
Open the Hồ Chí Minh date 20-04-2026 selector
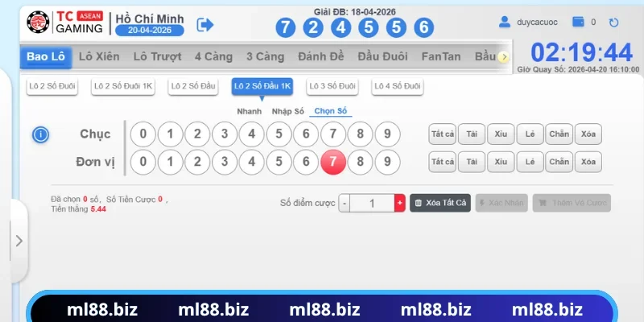pos(150,31)
